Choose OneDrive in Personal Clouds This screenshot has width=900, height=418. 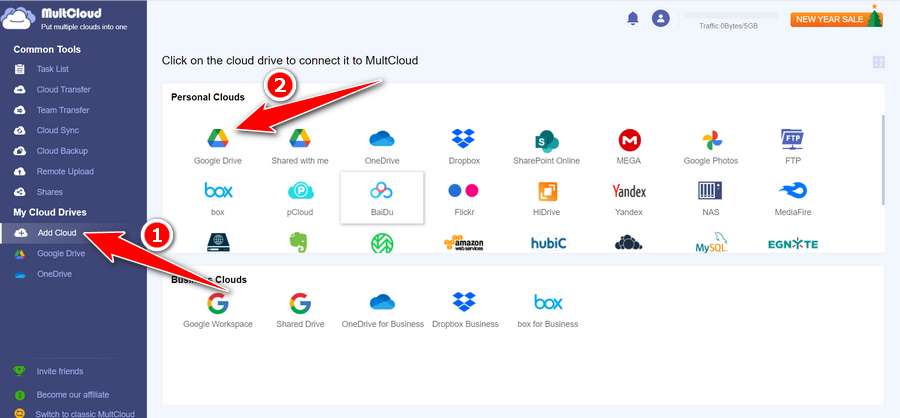pos(382,146)
